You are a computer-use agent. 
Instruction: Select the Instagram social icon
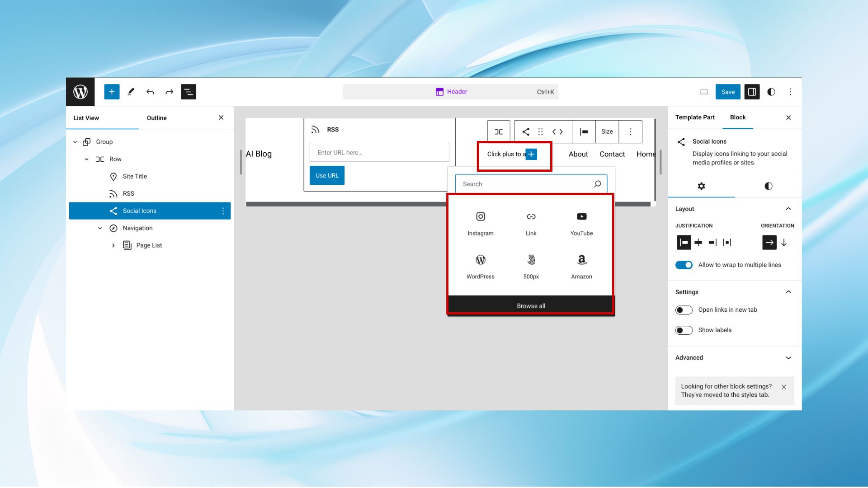[480, 223]
